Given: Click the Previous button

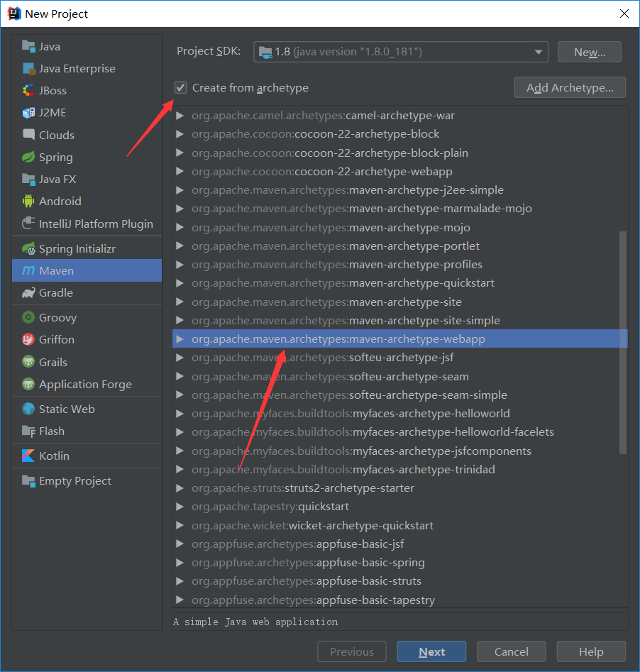Looking at the screenshot, I should (x=352, y=651).
